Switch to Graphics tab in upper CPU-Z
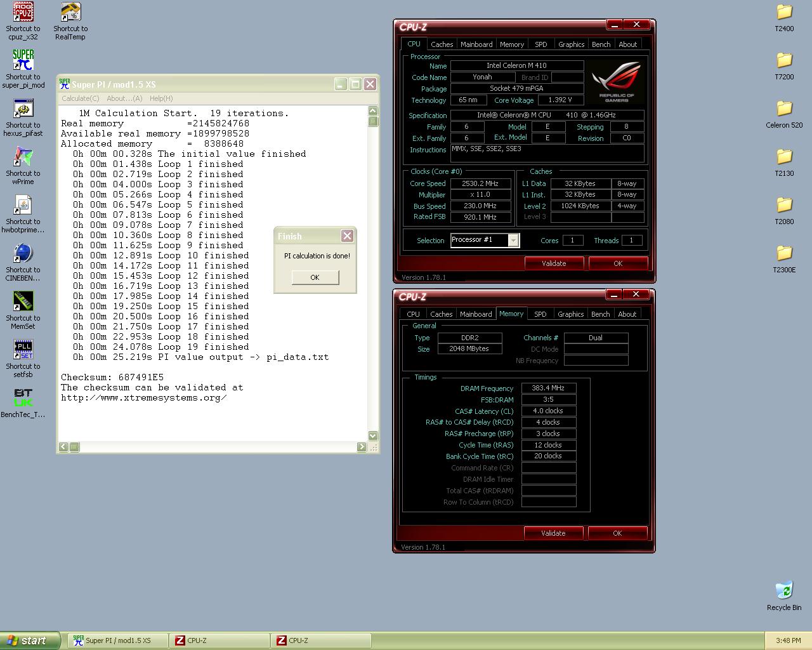The image size is (812, 650). coord(572,44)
